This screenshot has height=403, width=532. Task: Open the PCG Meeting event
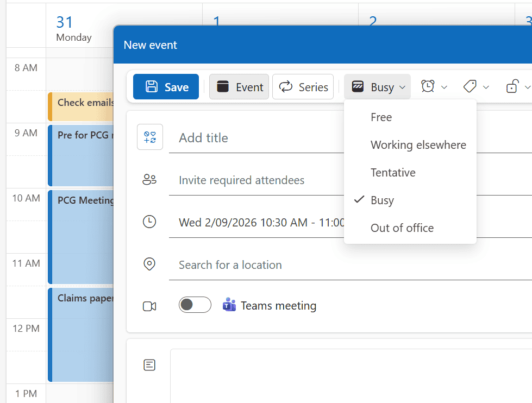pyautogui.click(x=81, y=237)
